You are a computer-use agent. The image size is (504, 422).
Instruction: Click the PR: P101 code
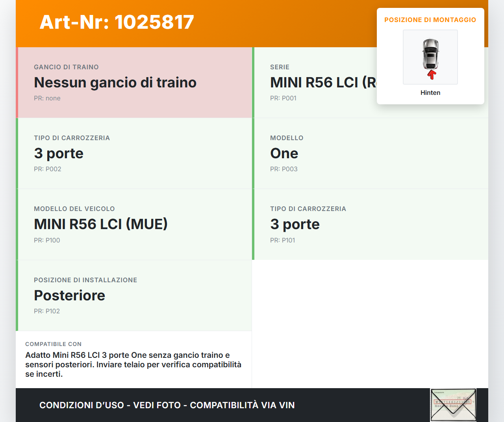282,240
